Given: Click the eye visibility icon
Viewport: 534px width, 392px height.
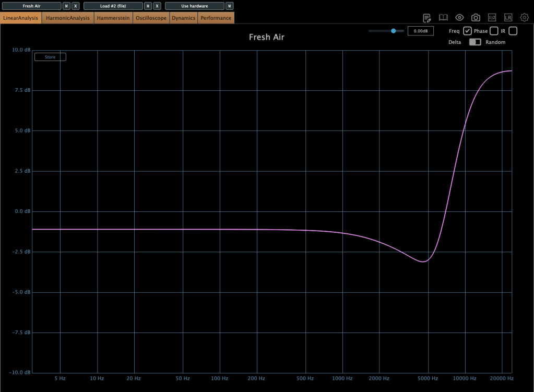Looking at the screenshot, I should pos(459,18).
